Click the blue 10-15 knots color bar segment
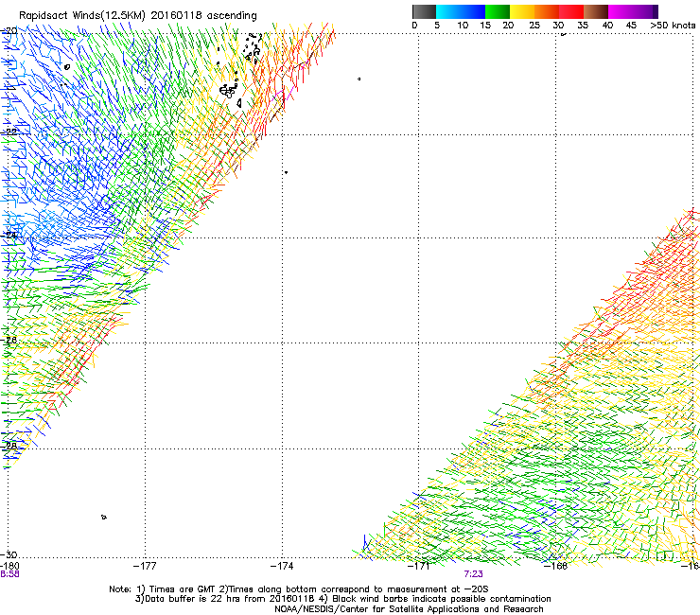Screen dimensions: 700x615 point(473,11)
